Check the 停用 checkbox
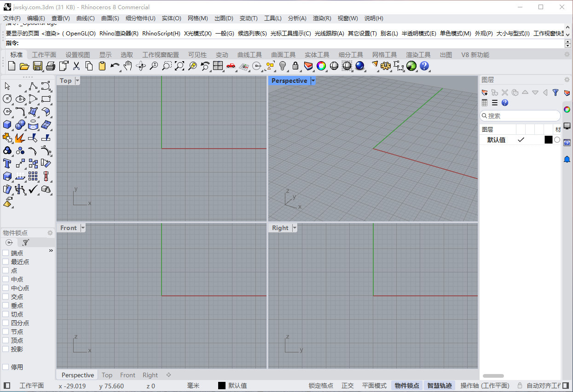 click(6, 367)
